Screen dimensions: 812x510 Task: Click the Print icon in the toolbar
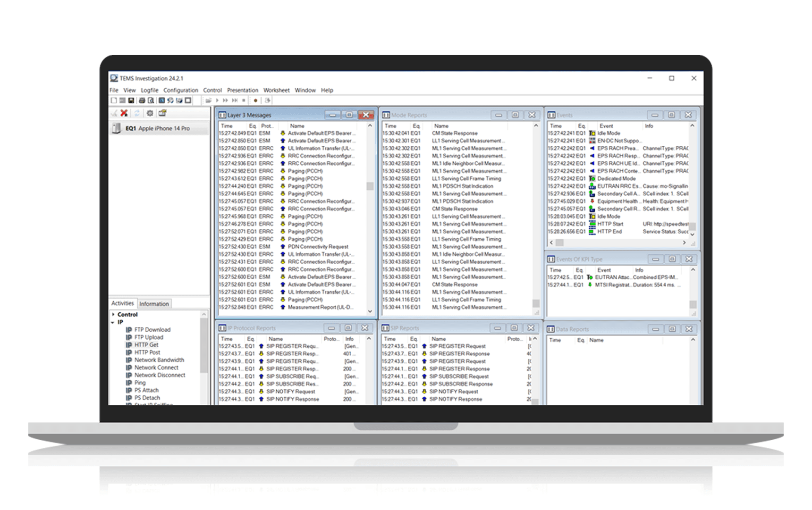pos(142,100)
